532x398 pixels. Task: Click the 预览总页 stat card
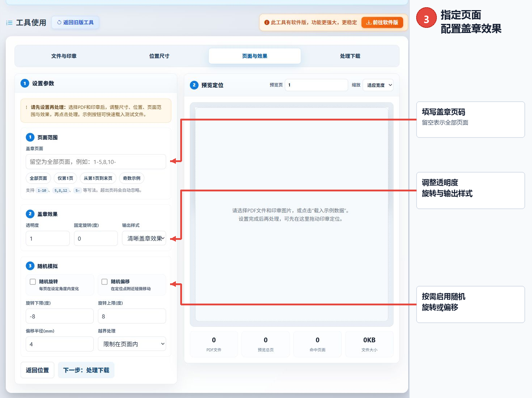point(266,344)
